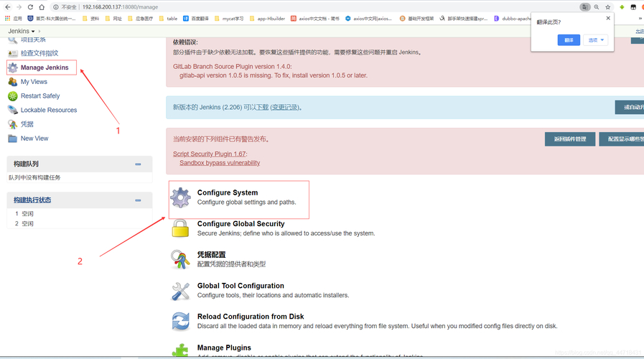Click the translate icon in address bar
Screen dimensions: 644x359
pyautogui.click(x=584, y=7)
